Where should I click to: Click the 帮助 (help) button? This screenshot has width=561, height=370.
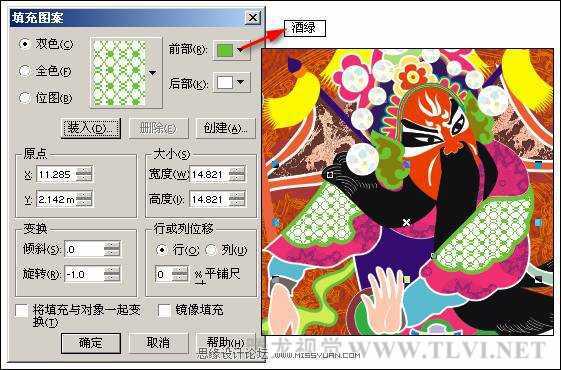click(x=225, y=343)
